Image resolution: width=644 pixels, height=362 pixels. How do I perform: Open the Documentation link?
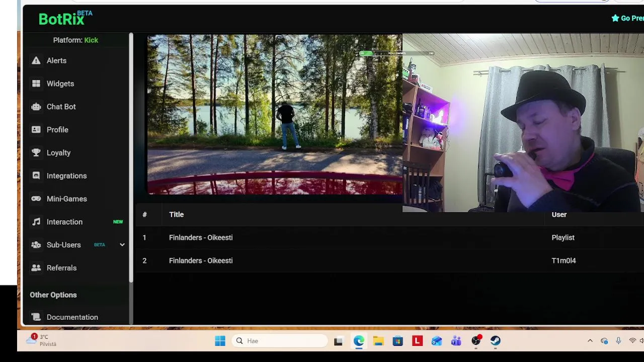click(72, 317)
